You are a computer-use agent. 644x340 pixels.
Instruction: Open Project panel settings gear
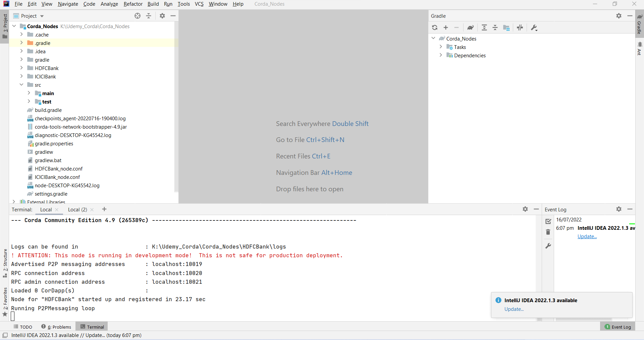click(162, 16)
